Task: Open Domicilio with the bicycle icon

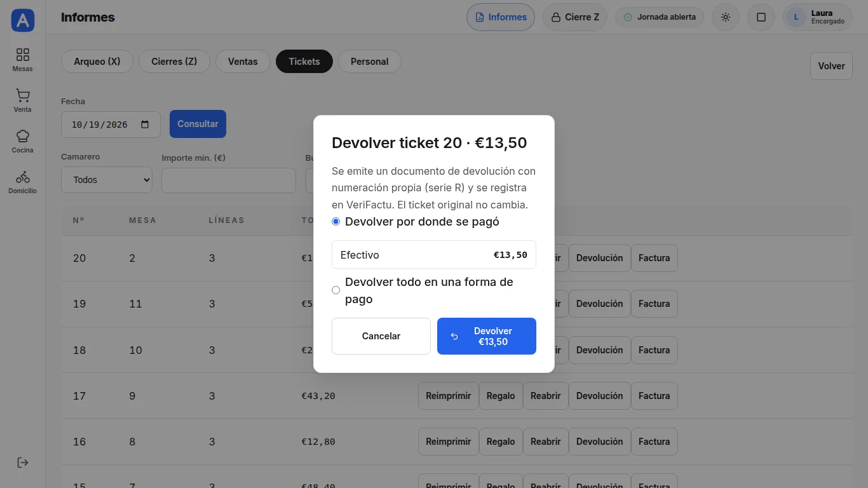Action: tap(23, 177)
